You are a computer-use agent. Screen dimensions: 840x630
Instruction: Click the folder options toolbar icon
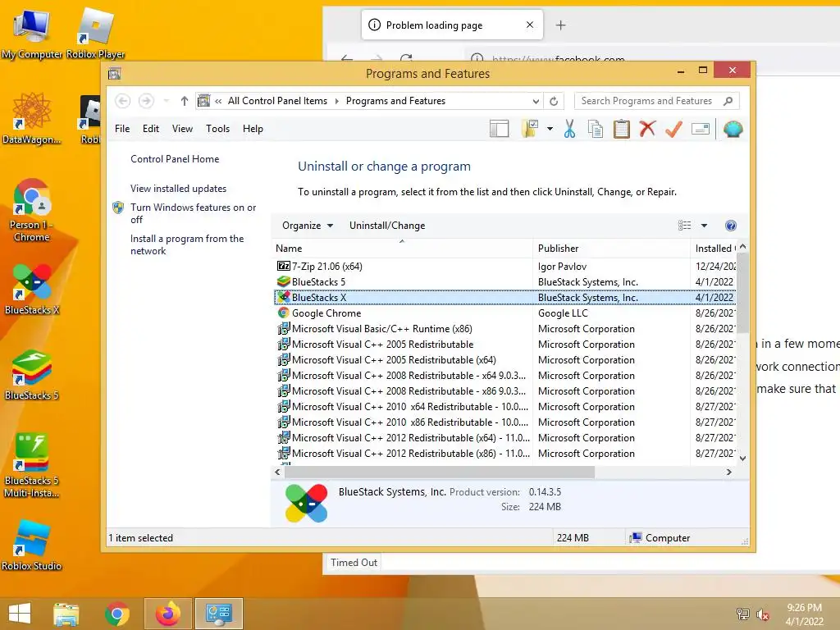pyautogui.click(x=529, y=129)
